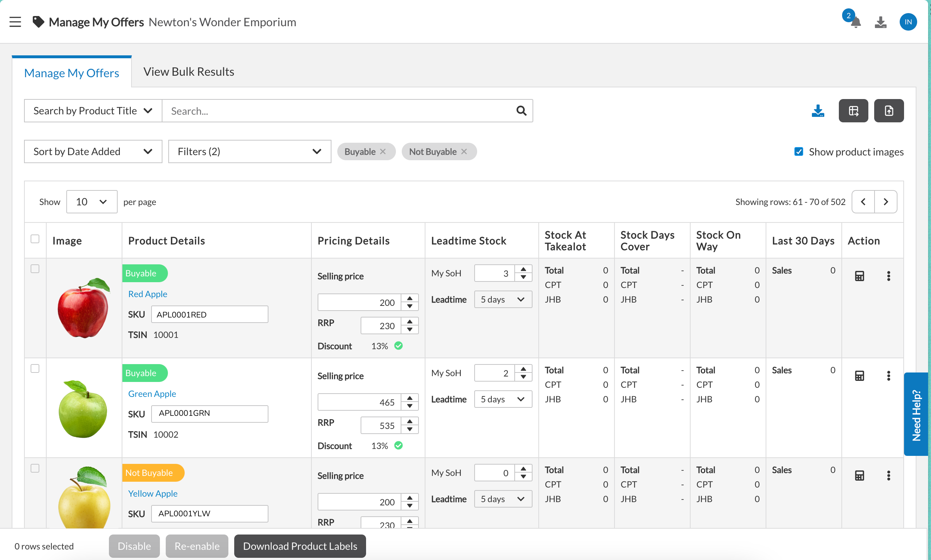
Task: Select the Red Apple row checkbox
Action: 35,269
